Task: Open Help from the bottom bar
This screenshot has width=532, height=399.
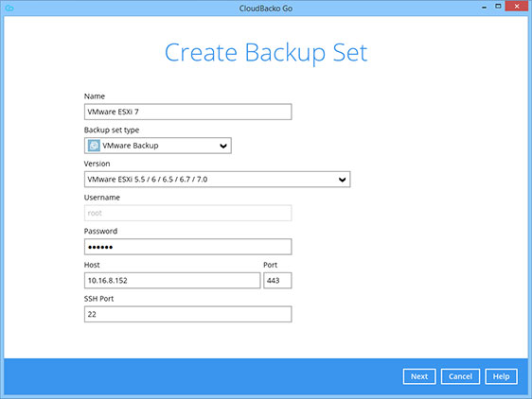Action: coord(501,376)
